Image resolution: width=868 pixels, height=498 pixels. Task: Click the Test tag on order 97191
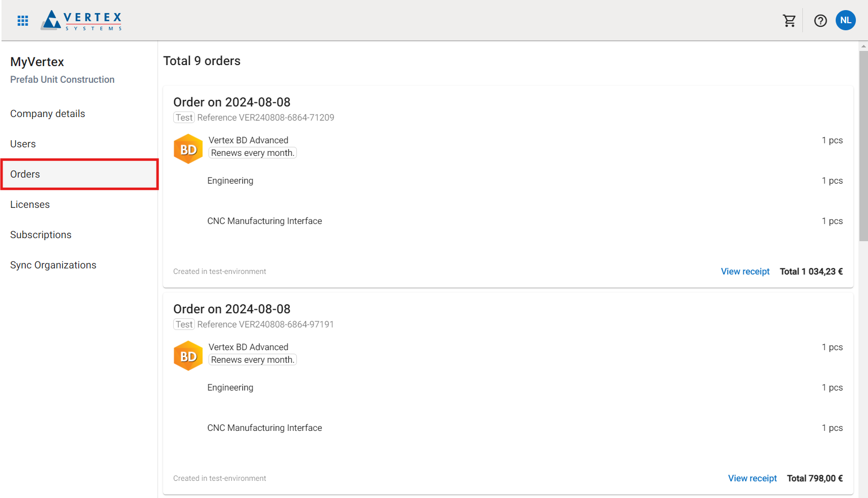(x=184, y=324)
